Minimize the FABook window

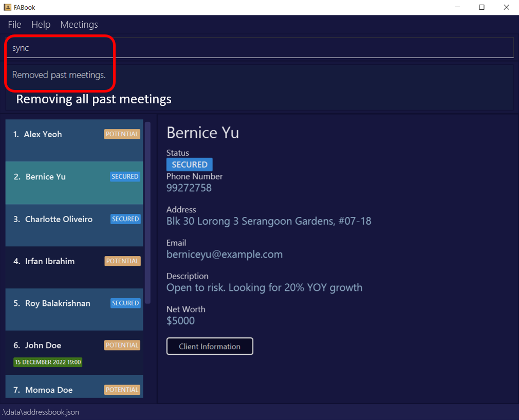[457, 7]
